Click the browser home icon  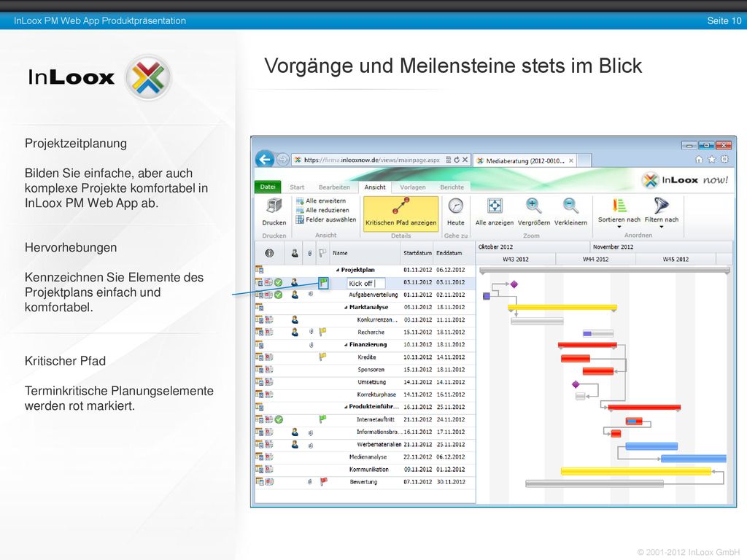point(699,160)
